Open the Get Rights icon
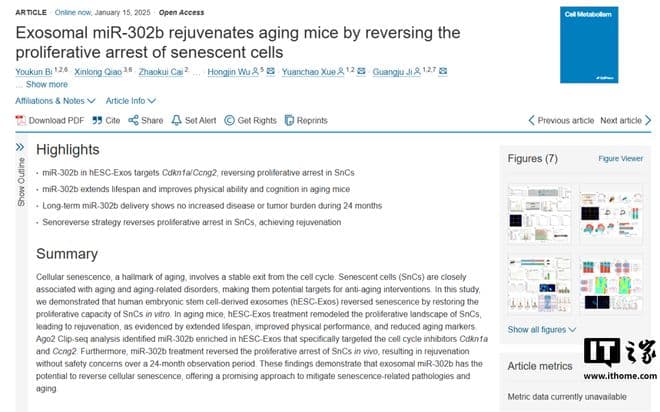660x412 pixels. (x=229, y=120)
